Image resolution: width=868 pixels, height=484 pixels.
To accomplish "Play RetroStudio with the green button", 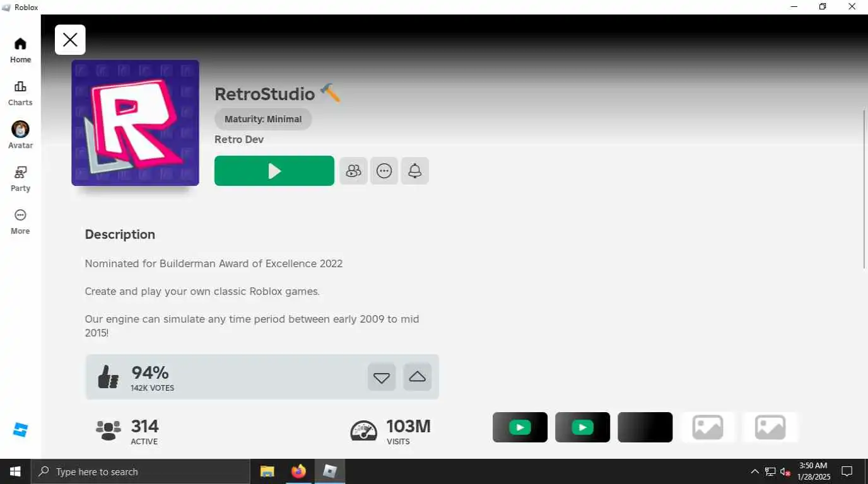I will point(274,171).
